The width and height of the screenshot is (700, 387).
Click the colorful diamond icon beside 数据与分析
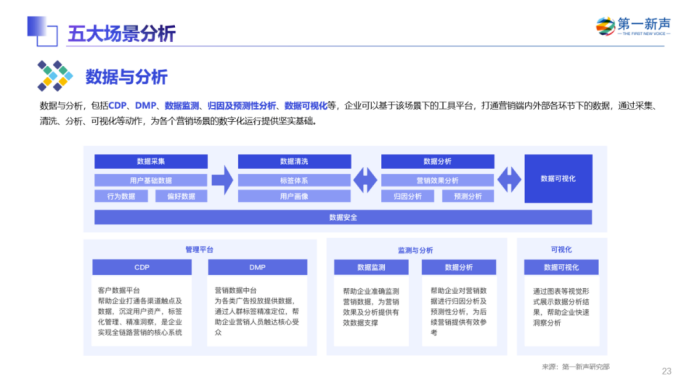[x=55, y=76]
